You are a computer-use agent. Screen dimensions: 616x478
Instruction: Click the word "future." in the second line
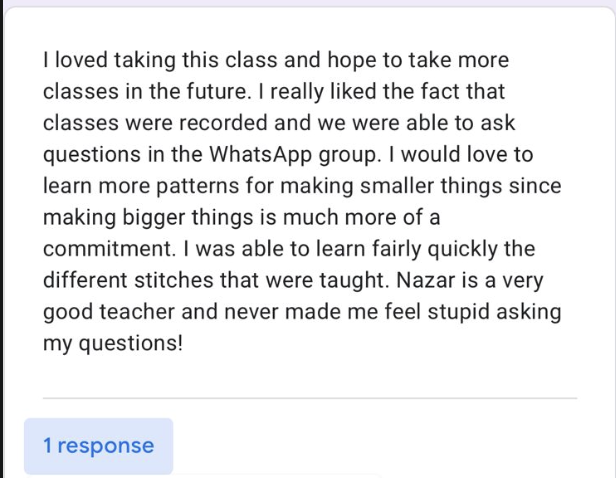click(218, 91)
